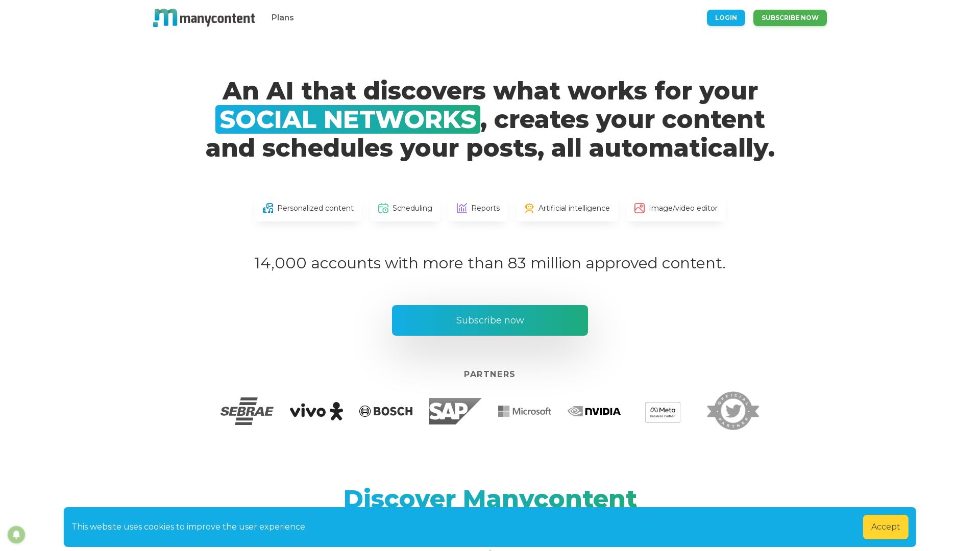Click the Reports tab label
This screenshot has width=980, height=551.
click(x=485, y=208)
